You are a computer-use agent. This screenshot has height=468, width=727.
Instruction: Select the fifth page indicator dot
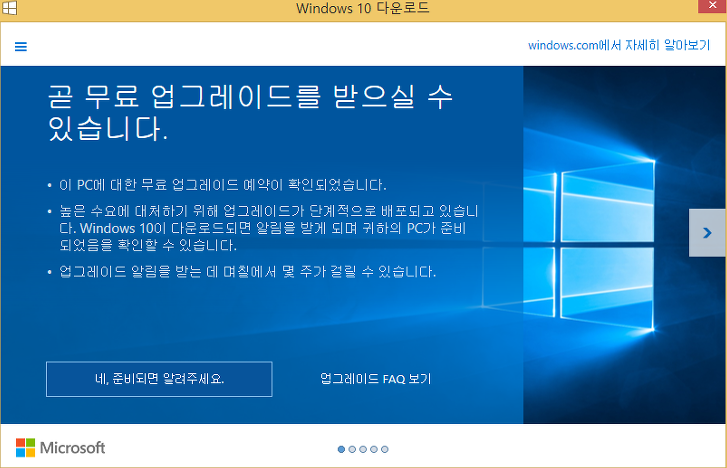tap(384, 449)
